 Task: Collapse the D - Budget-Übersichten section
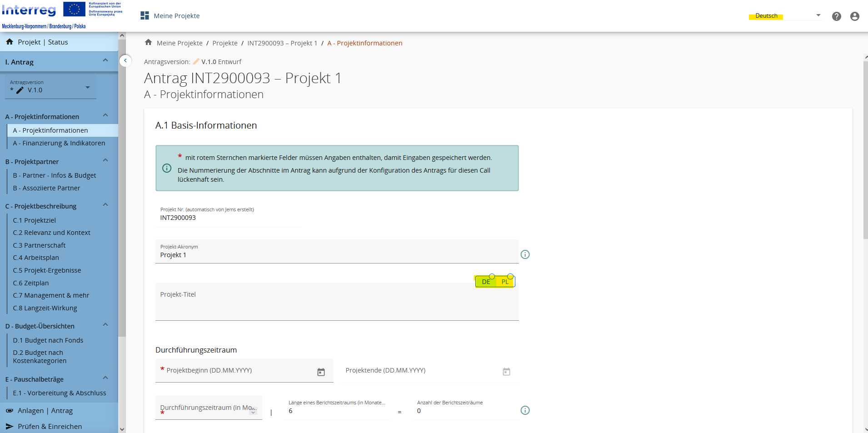(x=105, y=325)
